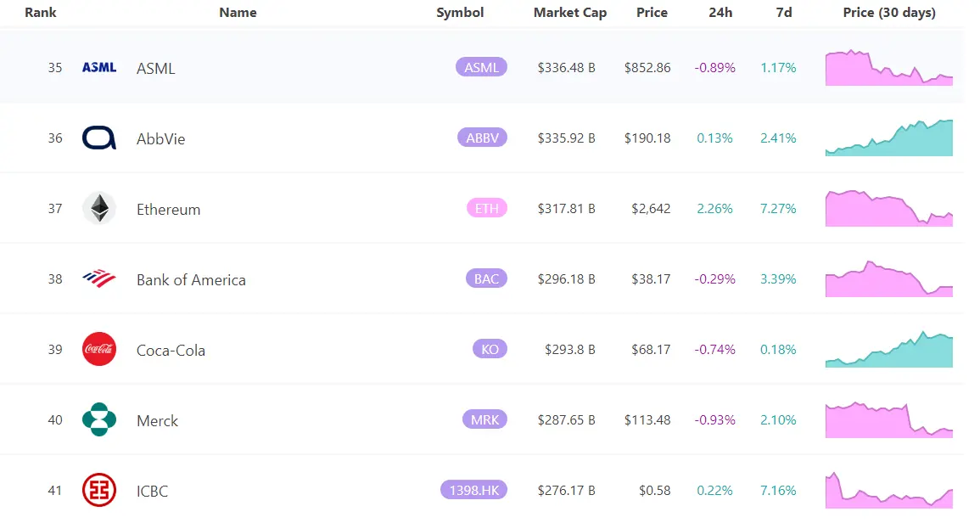Viewport: 980px width, 523px height.
Task: Open the Merck logo icon
Action: [x=99, y=419]
